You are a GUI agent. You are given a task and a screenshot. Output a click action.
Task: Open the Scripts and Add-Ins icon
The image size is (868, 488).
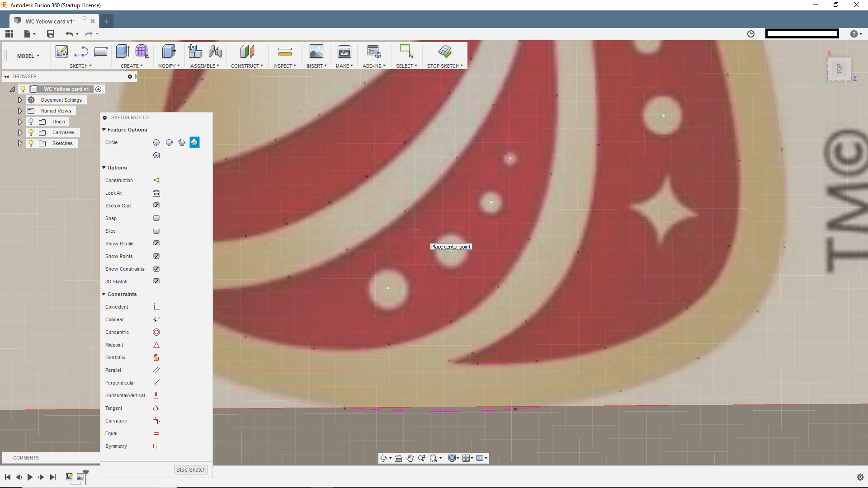[374, 52]
